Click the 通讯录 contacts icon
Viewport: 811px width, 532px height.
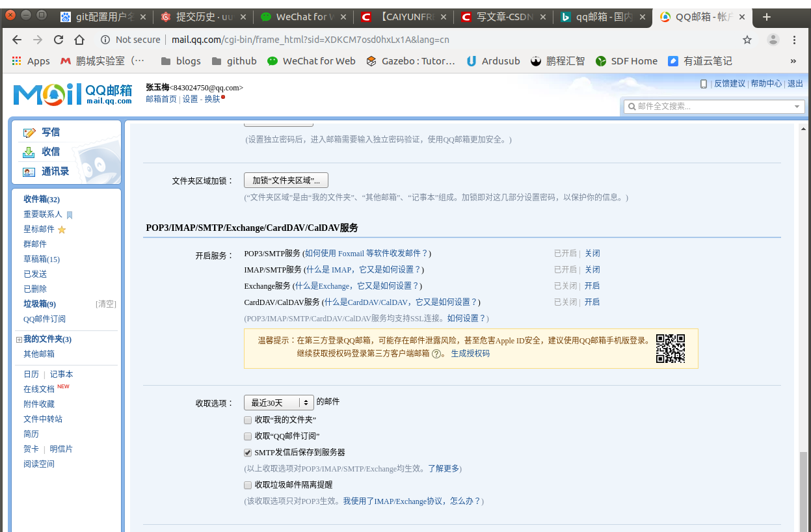[x=29, y=172]
